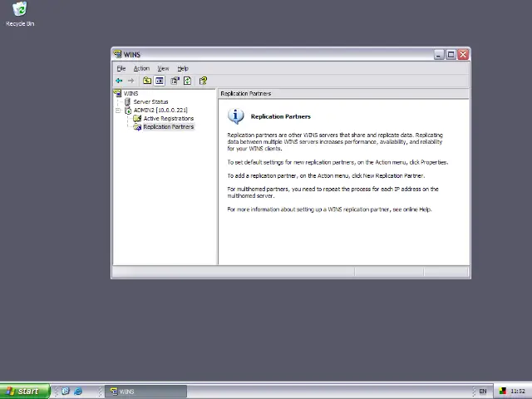Click the Replication Partners folder icon
This screenshot has height=399, width=532.
click(x=137, y=127)
